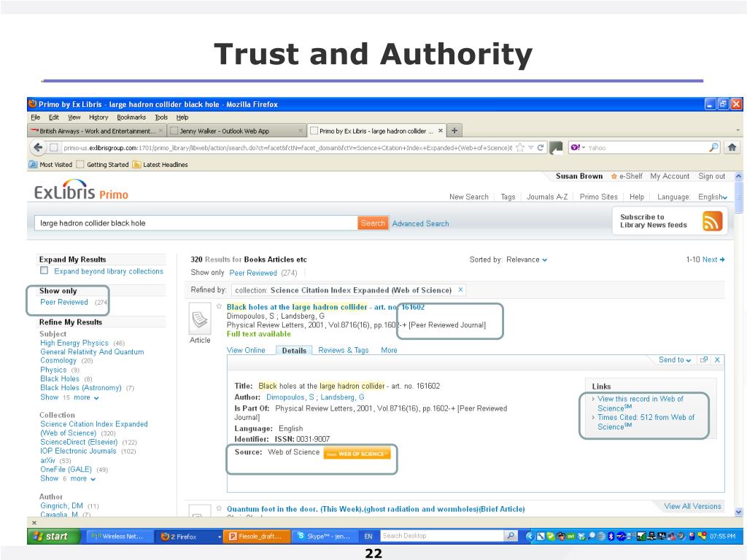Open the View Online tab
Screen dimensions: 747x560
click(246, 350)
